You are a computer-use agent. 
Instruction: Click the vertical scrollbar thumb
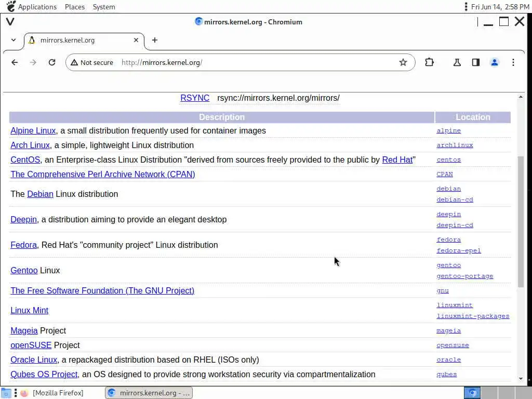click(x=521, y=222)
